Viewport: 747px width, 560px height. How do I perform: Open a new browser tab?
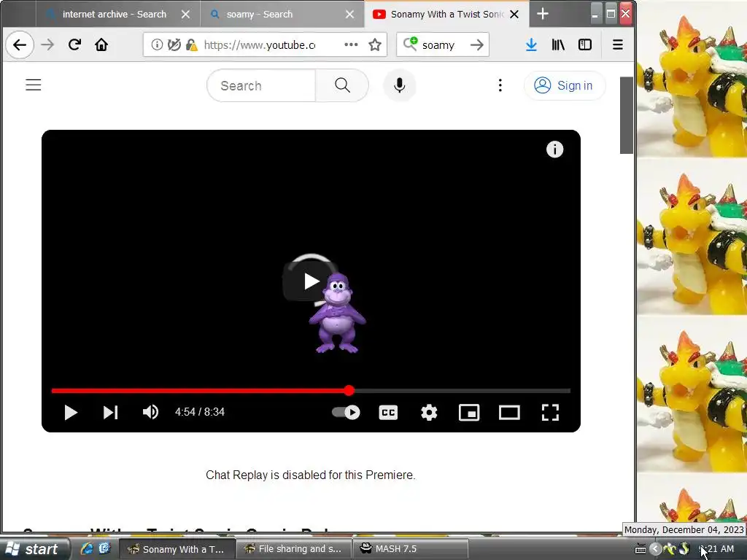click(543, 14)
